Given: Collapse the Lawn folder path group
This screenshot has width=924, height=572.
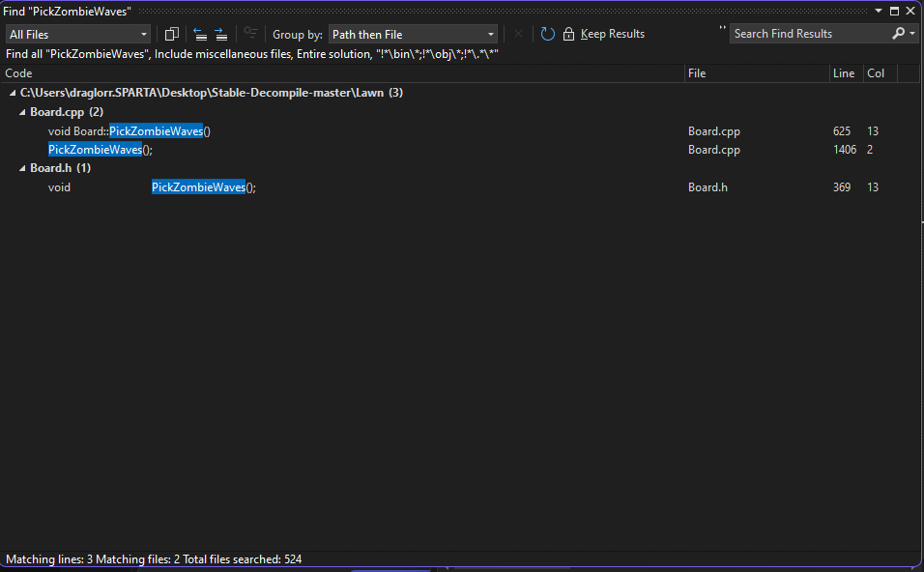Looking at the screenshot, I should 13,93.
